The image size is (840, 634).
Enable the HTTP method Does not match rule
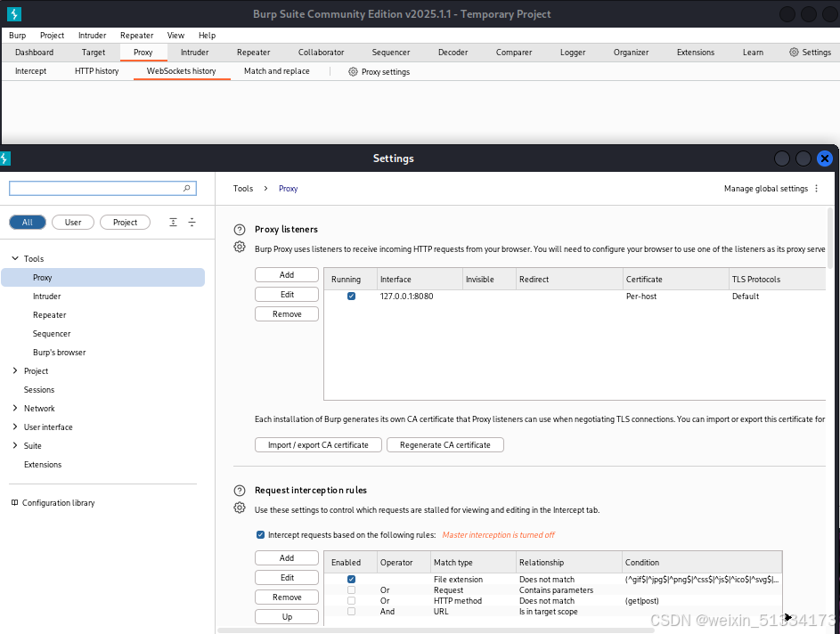click(x=352, y=601)
